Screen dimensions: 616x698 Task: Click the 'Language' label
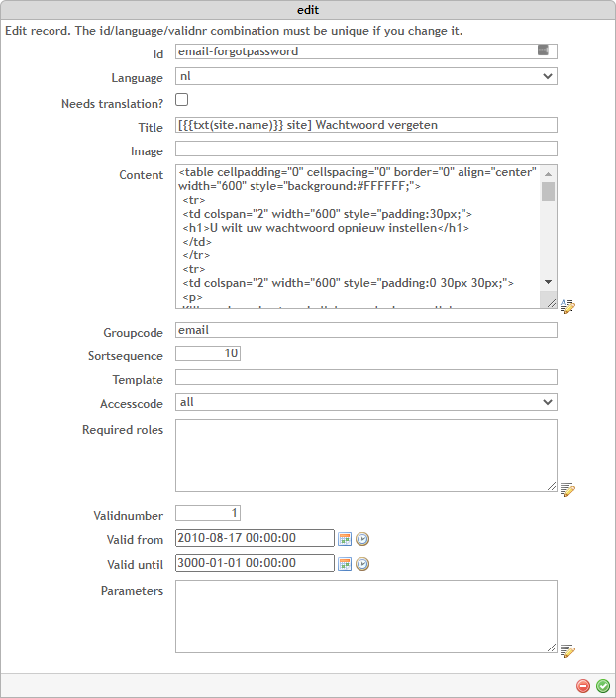pyautogui.click(x=138, y=78)
